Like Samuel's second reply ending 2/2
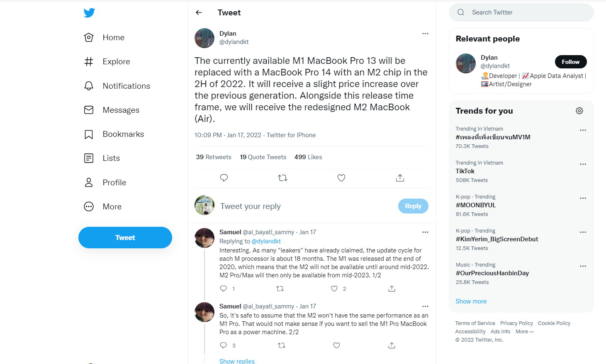 coord(336,345)
